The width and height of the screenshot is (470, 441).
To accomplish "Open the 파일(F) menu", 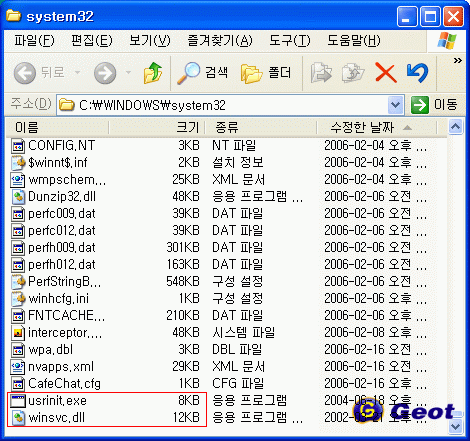I will coord(34,41).
